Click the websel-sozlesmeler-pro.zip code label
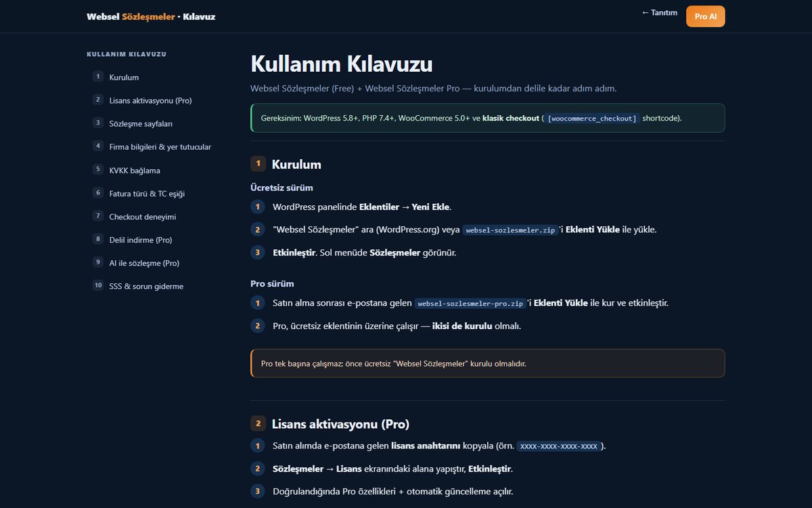The width and height of the screenshot is (812, 508). click(471, 303)
